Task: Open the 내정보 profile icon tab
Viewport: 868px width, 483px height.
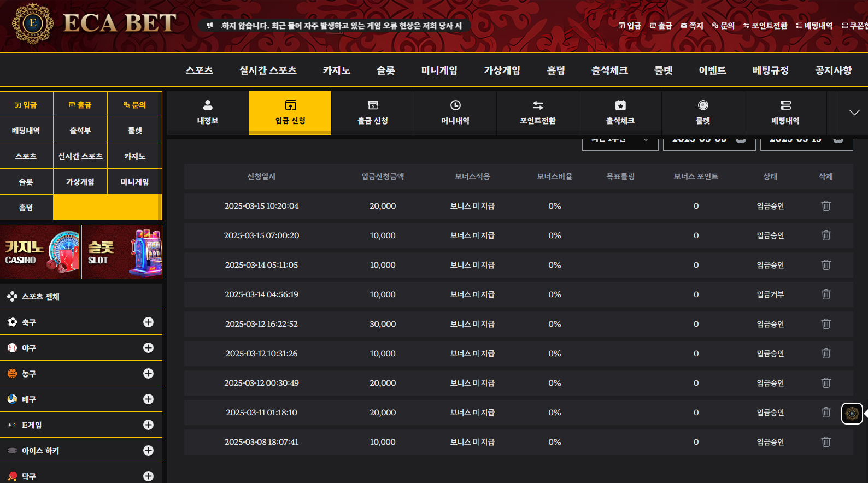Action: [x=208, y=113]
